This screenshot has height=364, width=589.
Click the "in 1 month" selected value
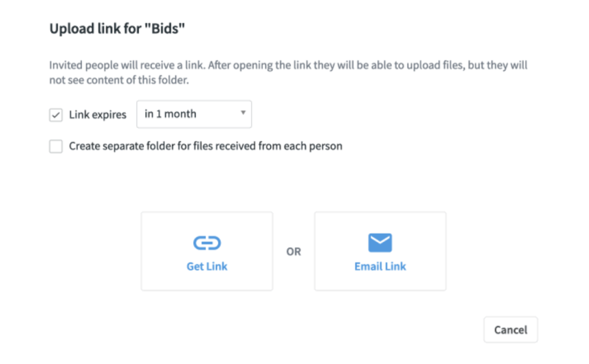[171, 114]
